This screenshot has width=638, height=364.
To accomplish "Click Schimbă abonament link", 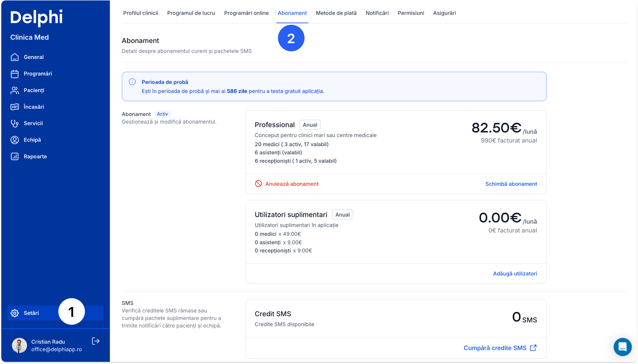I will [511, 184].
